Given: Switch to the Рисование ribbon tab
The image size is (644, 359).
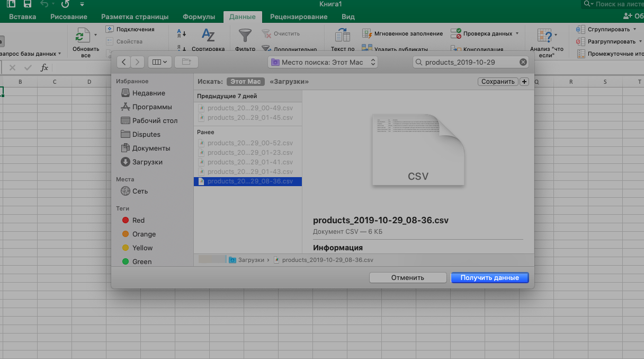Looking at the screenshot, I should click(69, 16).
